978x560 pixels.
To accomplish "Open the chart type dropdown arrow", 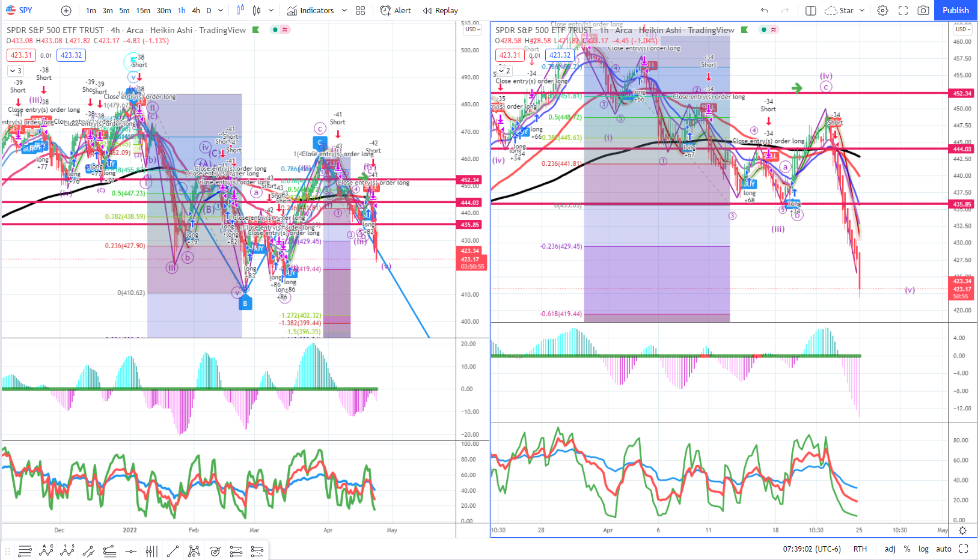I will [271, 10].
